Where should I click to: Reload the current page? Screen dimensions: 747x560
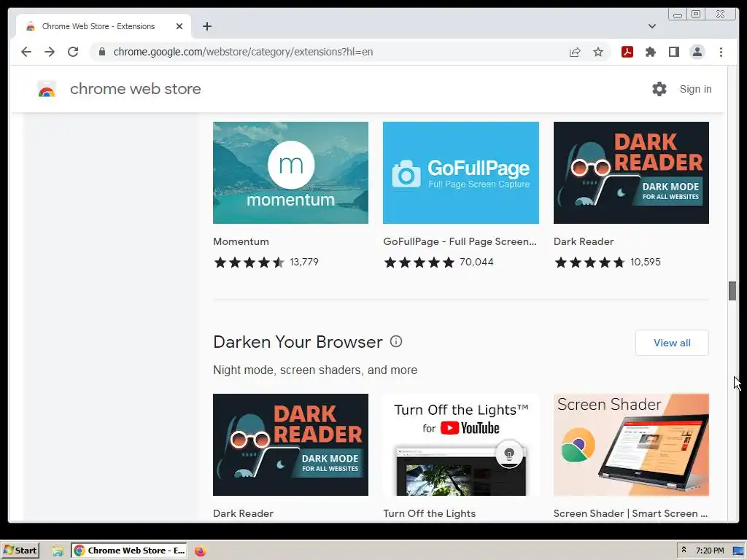pyautogui.click(x=73, y=52)
